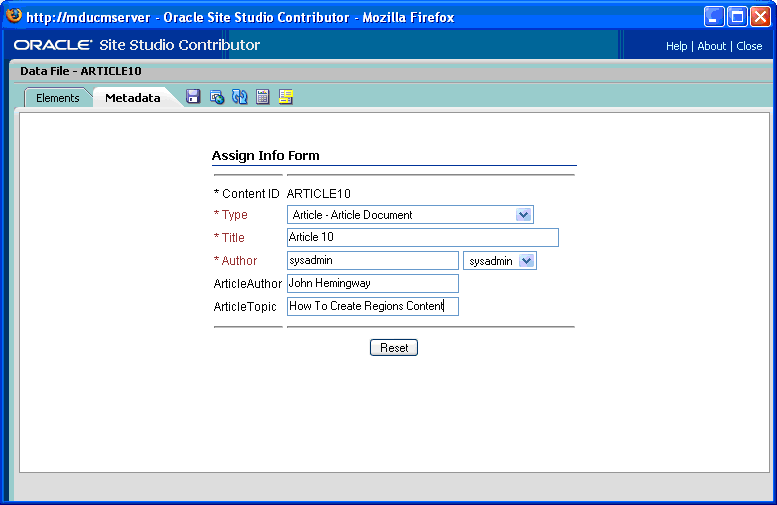Select the Metadata tab

(x=132, y=98)
